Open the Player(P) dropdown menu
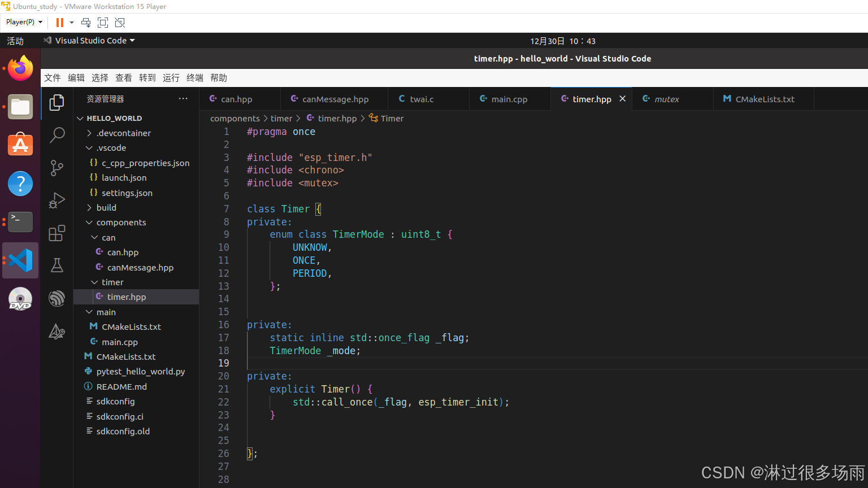This screenshot has height=488, width=868. (x=24, y=22)
